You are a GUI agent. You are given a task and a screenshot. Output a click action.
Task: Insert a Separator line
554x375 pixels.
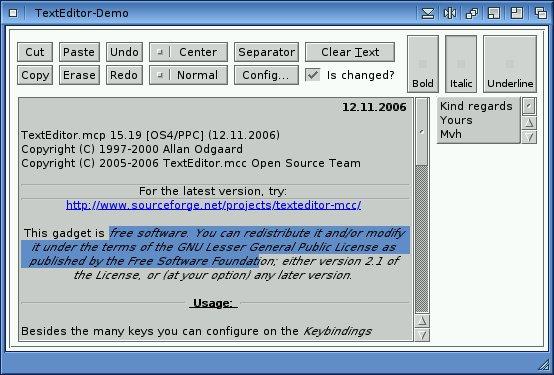266,52
